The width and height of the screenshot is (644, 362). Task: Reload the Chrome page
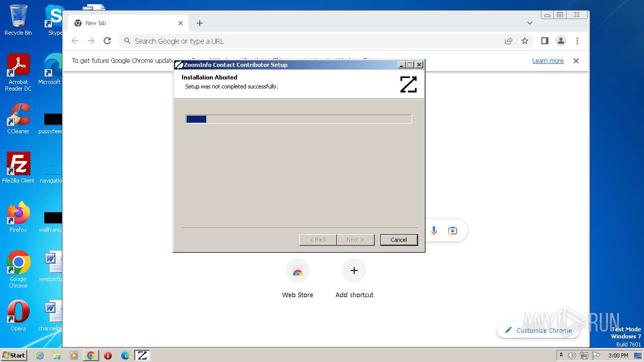coord(107,41)
